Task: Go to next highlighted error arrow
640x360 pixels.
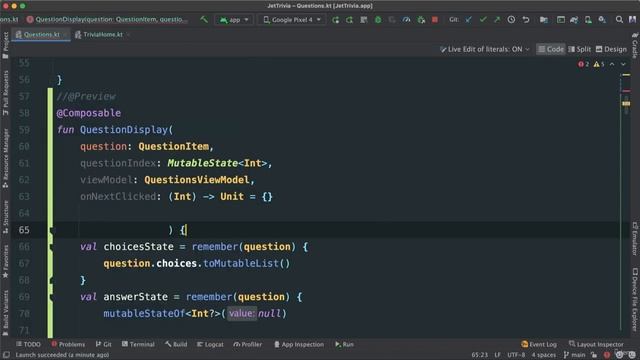Action: pyautogui.click(x=623, y=64)
